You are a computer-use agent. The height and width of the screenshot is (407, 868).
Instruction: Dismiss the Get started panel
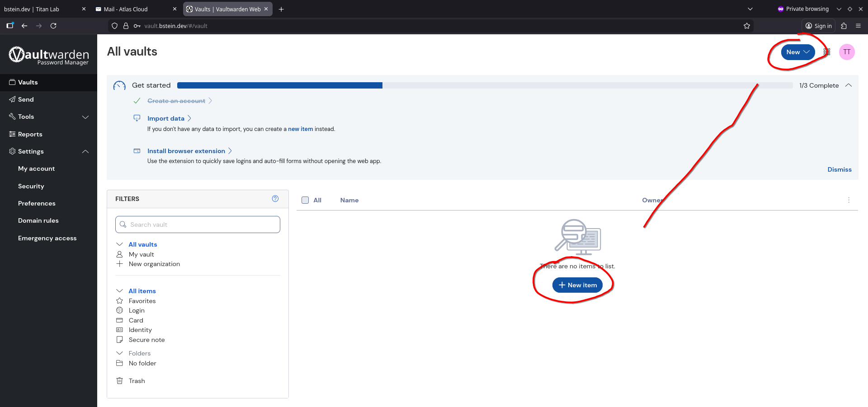(x=839, y=169)
